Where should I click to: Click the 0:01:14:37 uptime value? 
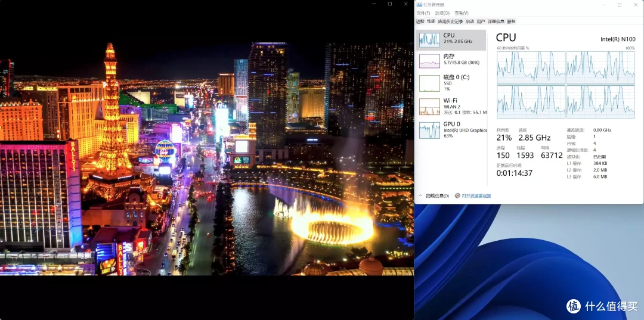pyautogui.click(x=515, y=173)
